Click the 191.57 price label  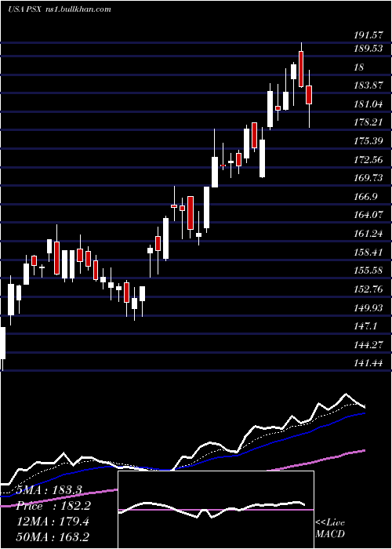tap(368, 35)
